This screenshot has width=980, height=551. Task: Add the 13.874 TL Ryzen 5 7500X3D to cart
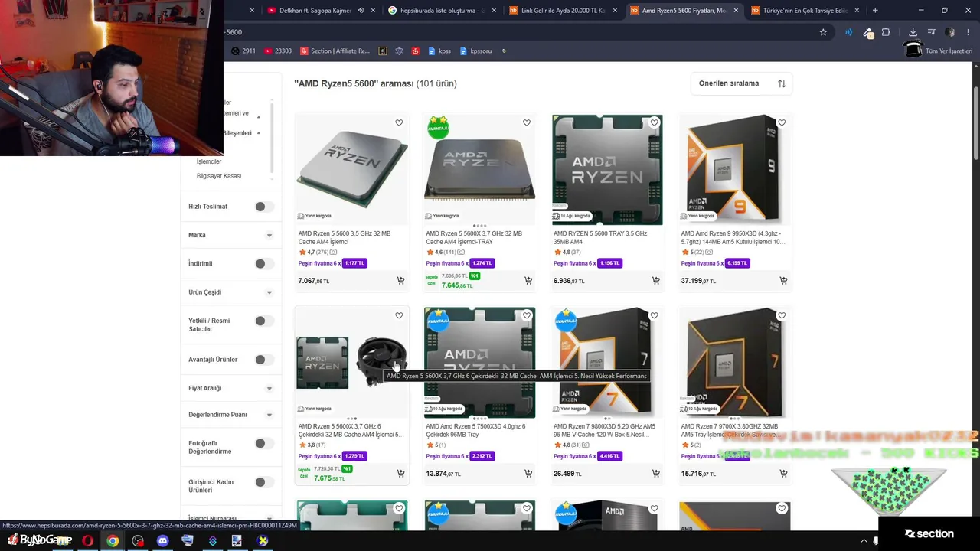528,474
